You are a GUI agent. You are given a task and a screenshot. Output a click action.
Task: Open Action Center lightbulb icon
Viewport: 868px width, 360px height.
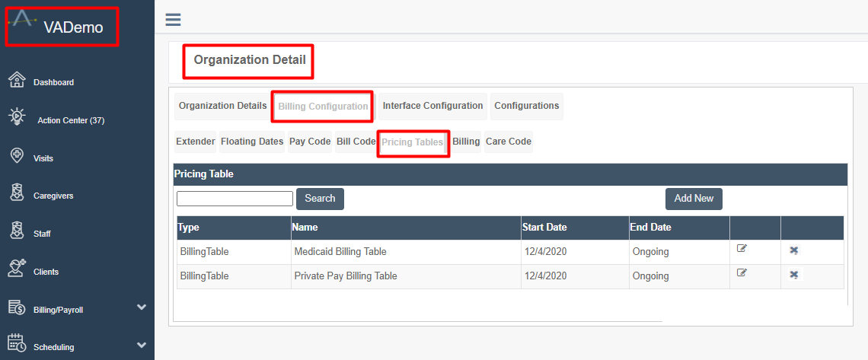point(18,116)
